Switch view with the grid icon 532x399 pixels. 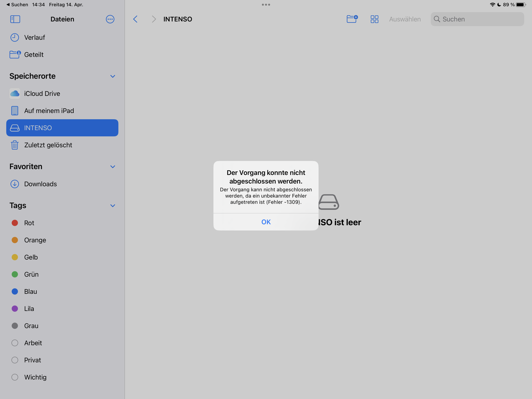[374, 19]
